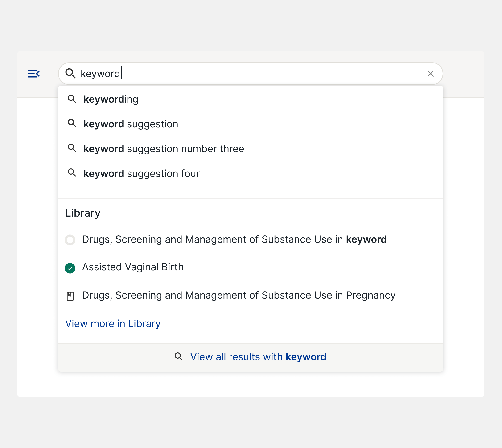Screen dimensions: 502x448
Task: Click the bookmark icon beside Pregnancy item
Action: click(70, 296)
